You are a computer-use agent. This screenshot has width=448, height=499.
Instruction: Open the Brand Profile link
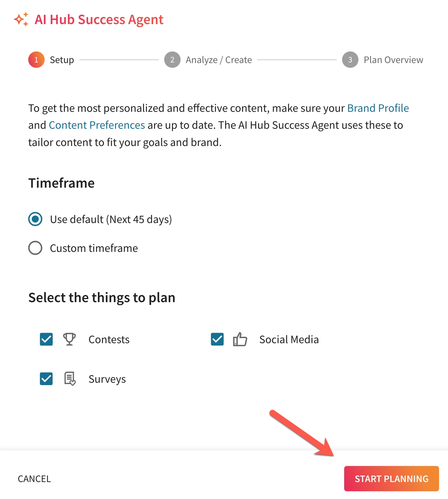tap(378, 108)
